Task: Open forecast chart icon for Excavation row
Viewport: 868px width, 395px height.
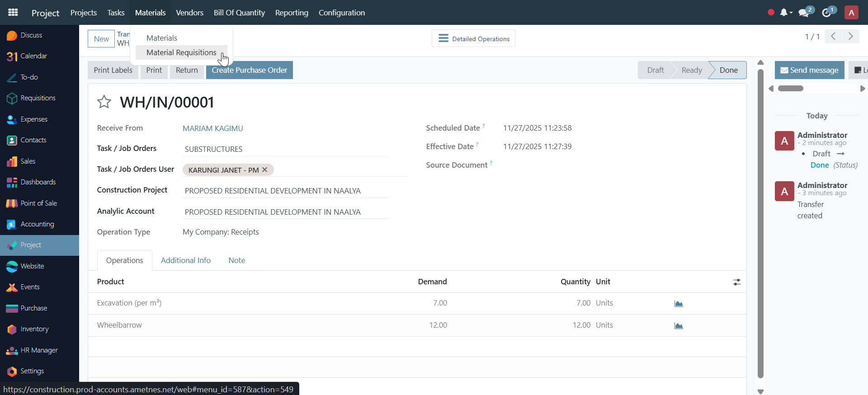Action: point(679,303)
